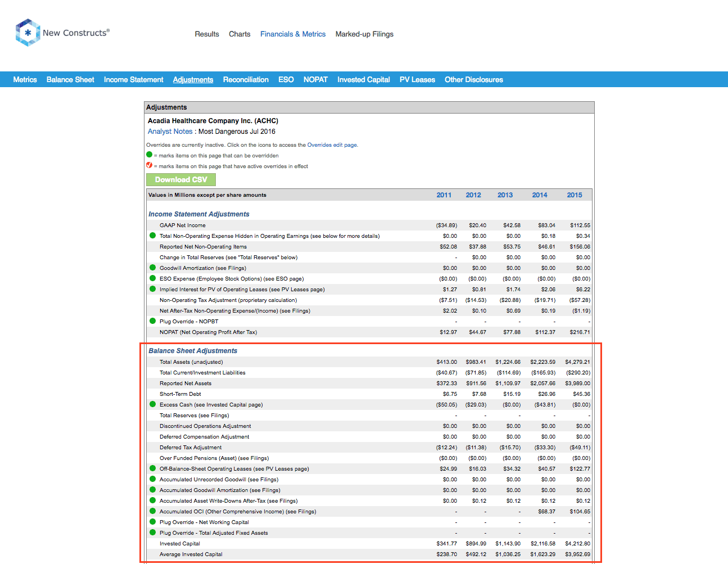Click override dot for Total Non-Operating Expense row

[x=152, y=236]
